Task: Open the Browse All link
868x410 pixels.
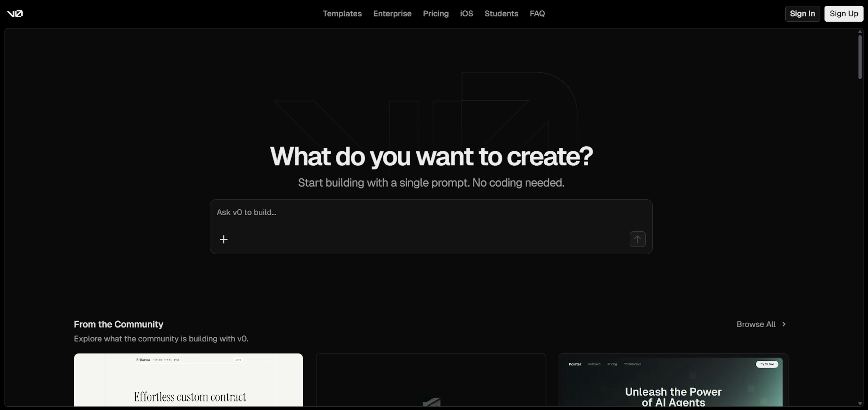Action: pyautogui.click(x=756, y=324)
